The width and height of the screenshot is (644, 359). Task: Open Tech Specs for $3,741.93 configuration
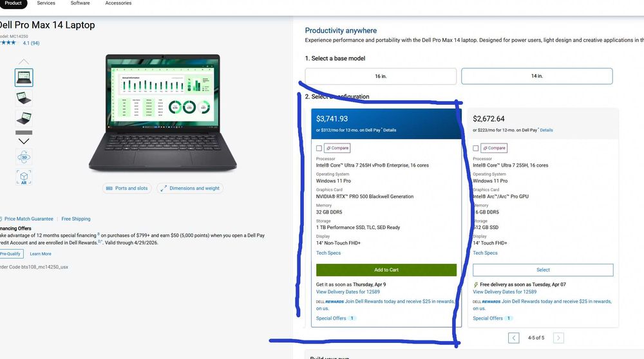[328, 253]
